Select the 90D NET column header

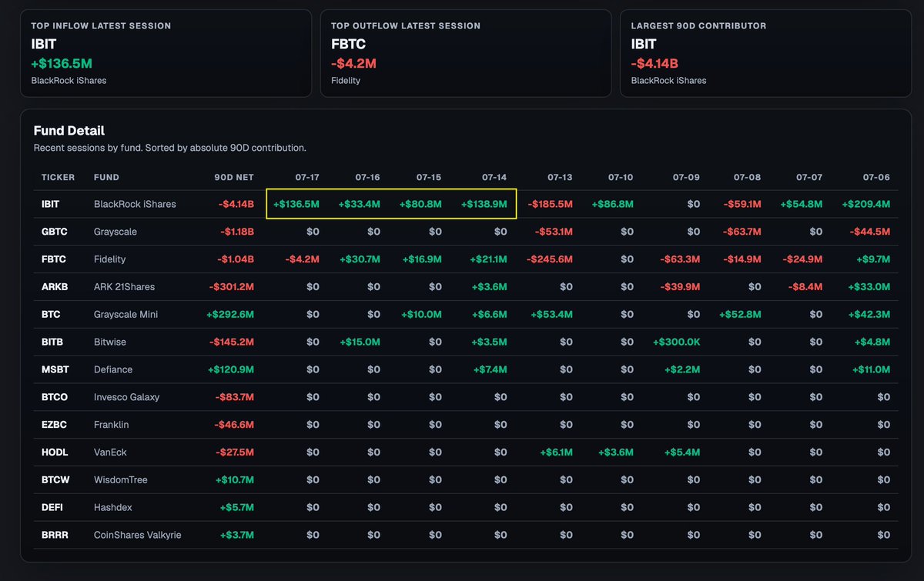point(234,177)
